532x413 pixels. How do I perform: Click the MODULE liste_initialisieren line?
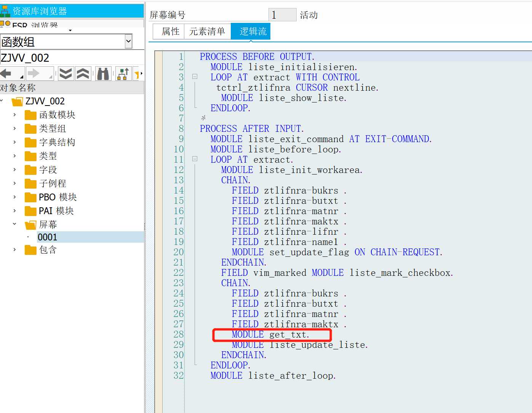coord(284,67)
